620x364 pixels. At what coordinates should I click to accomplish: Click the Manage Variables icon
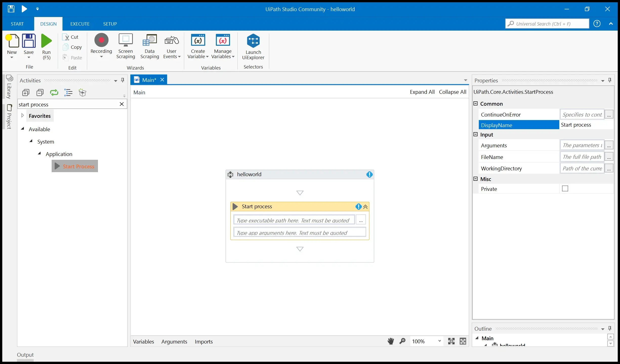point(223,40)
